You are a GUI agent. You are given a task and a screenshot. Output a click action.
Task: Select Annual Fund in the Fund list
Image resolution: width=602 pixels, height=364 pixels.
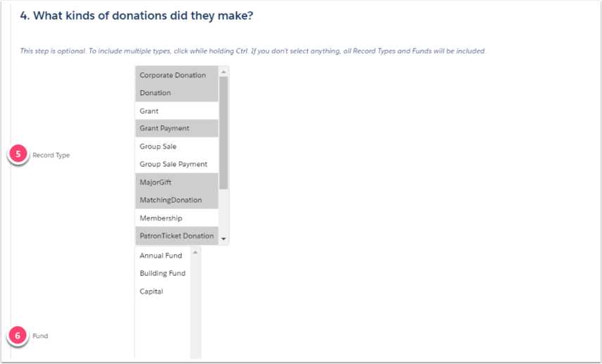163,256
